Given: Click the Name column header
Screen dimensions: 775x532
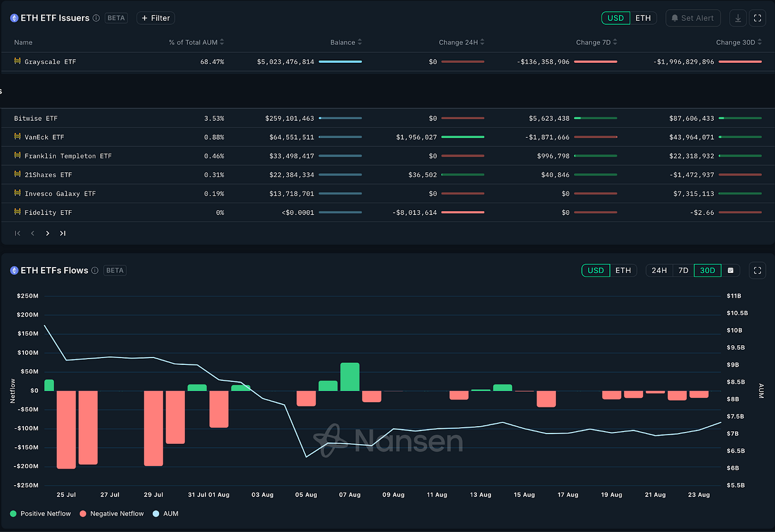Looking at the screenshot, I should click(23, 42).
